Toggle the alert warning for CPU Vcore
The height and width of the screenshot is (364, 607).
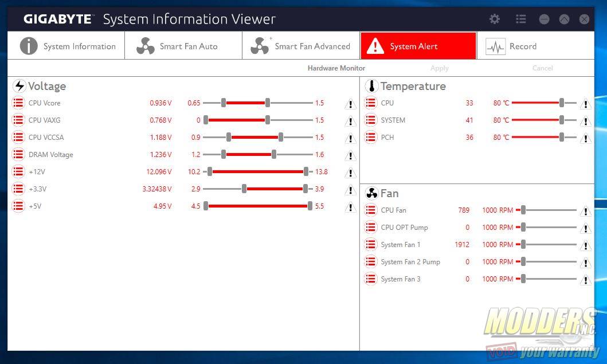tap(350, 104)
